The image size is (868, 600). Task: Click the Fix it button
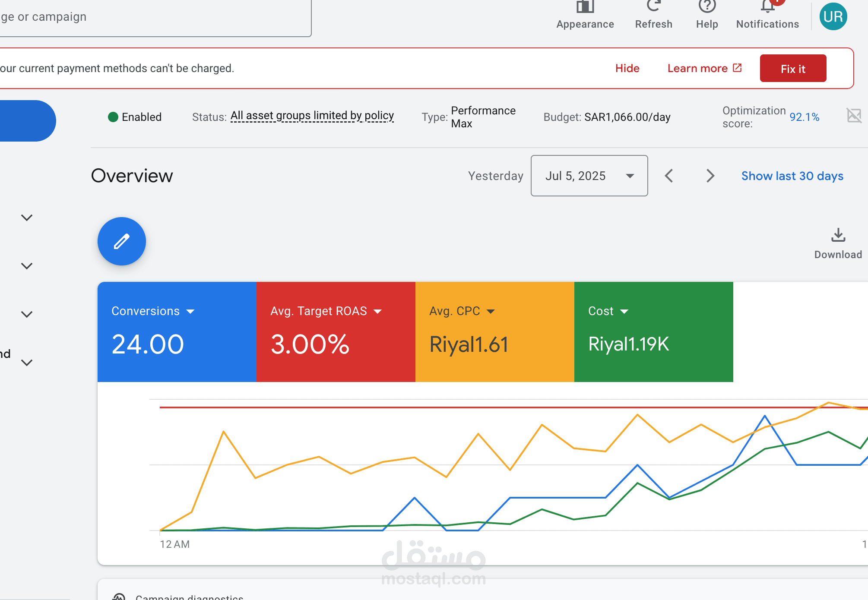tap(793, 69)
